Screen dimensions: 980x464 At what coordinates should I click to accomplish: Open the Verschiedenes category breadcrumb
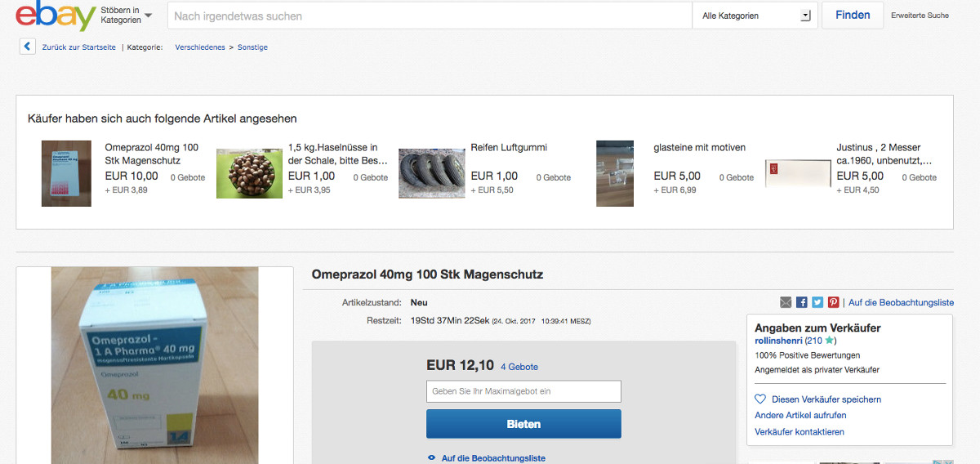pyautogui.click(x=200, y=47)
